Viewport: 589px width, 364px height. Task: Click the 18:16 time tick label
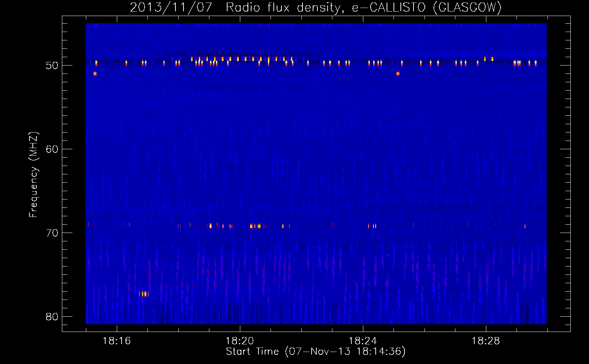click(116, 341)
